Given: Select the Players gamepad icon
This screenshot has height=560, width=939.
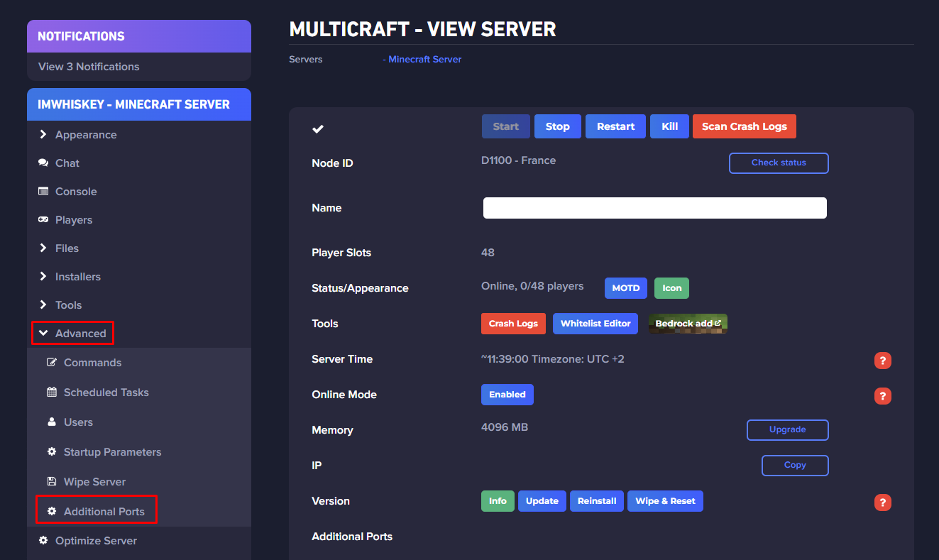Looking at the screenshot, I should (x=44, y=219).
